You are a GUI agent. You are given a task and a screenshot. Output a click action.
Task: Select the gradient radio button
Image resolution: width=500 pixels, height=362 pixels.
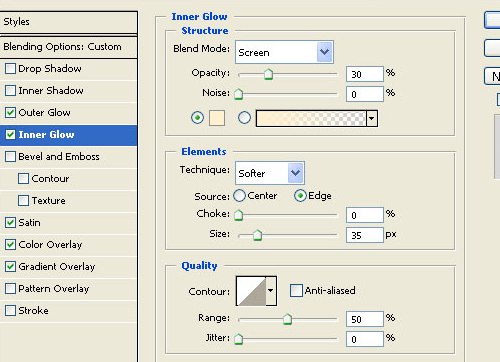(x=244, y=118)
